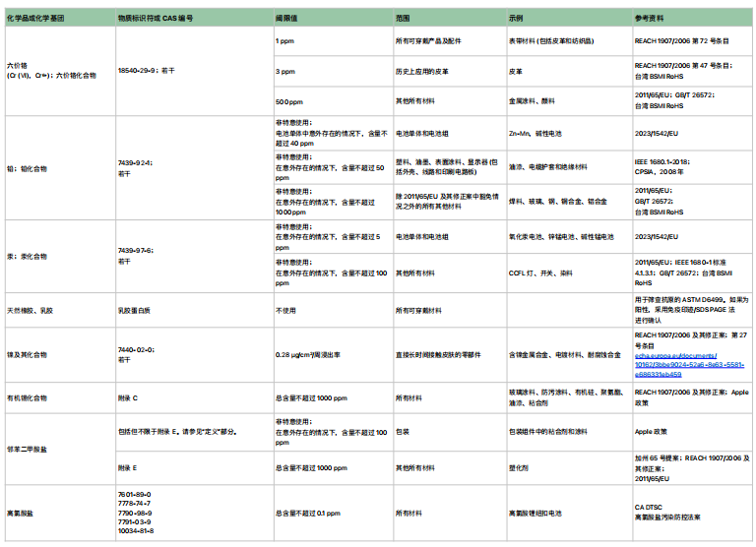Click the 示例 column header

pyautogui.click(x=517, y=19)
